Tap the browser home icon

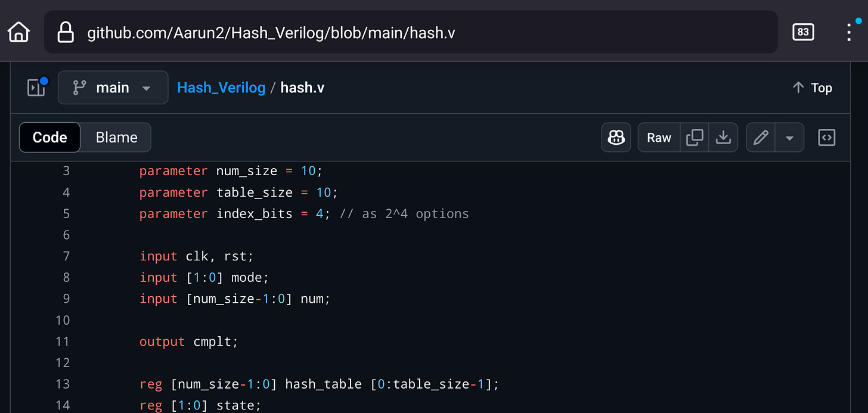click(x=18, y=32)
